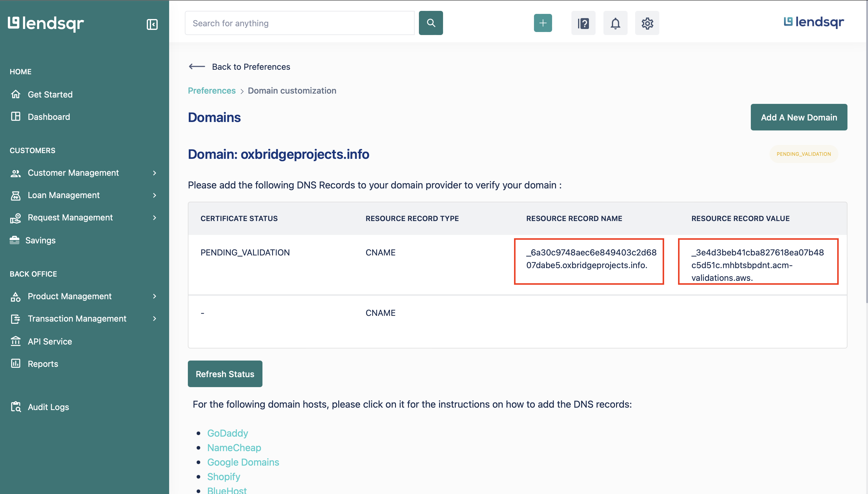Click the back arrow to Preferences
Image resolution: width=868 pixels, height=494 pixels.
pyautogui.click(x=197, y=66)
